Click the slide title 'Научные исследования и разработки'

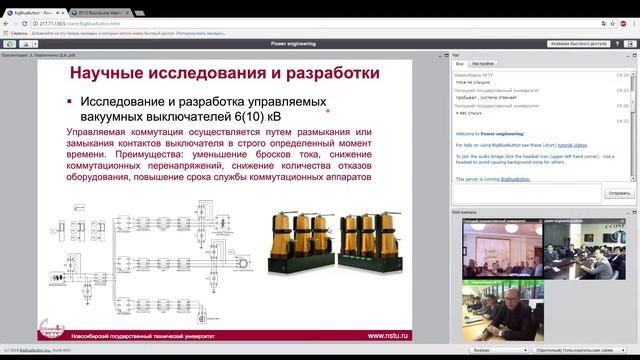(x=225, y=73)
